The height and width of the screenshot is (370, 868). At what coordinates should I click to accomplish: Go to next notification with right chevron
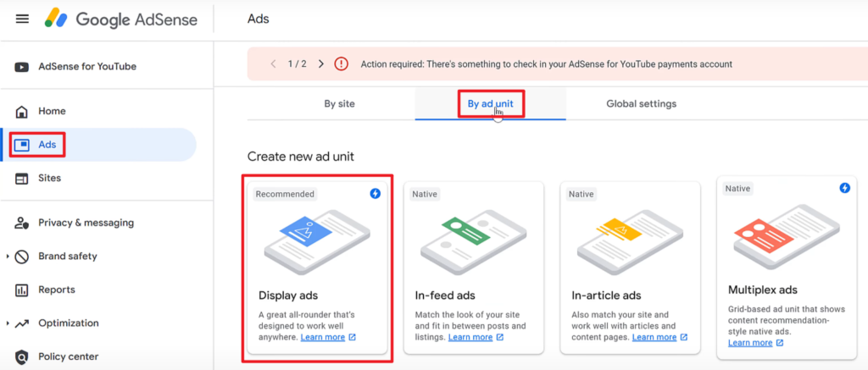tap(321, 64)
